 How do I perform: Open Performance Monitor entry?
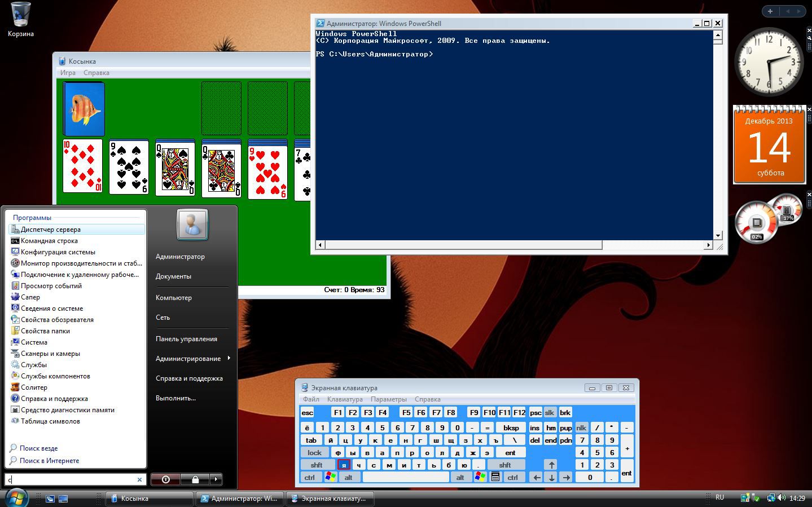pos(77,263)
